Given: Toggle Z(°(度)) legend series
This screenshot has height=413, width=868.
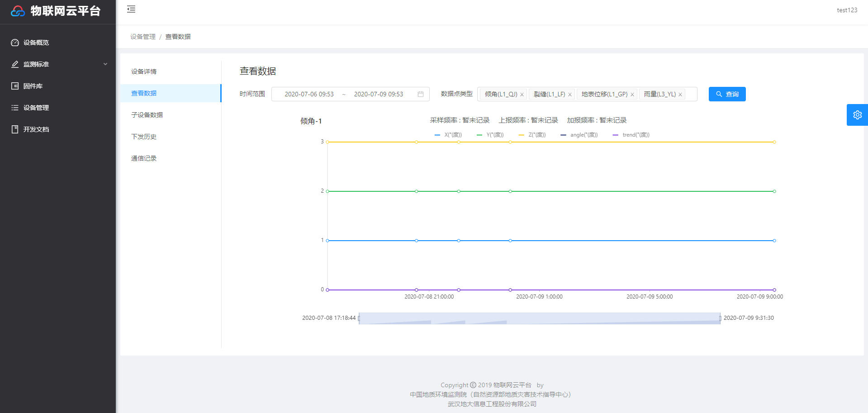Looking at the screenshot, I should point(532,135).
